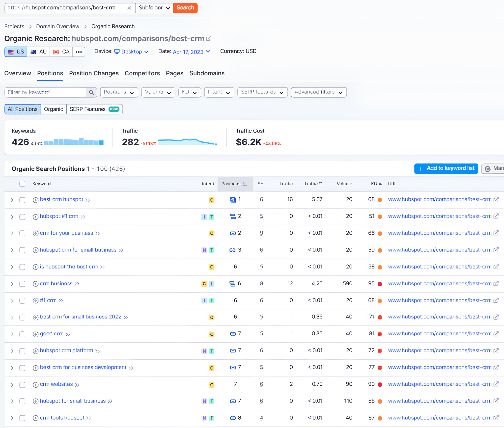The image size is (504, 428).
Task: Click the add icon beside 'crm websites'
Action: click(x=36, y=385)
